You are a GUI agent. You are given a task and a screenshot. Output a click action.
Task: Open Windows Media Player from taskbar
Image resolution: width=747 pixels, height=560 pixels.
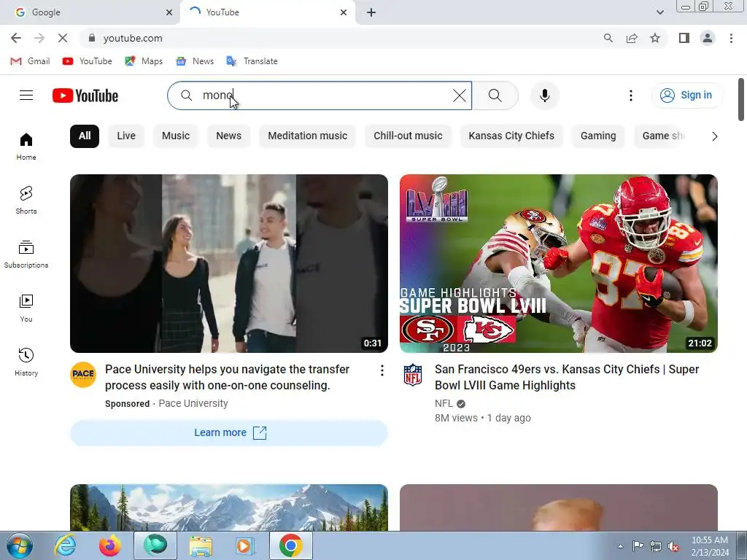(x=246, y=545)
